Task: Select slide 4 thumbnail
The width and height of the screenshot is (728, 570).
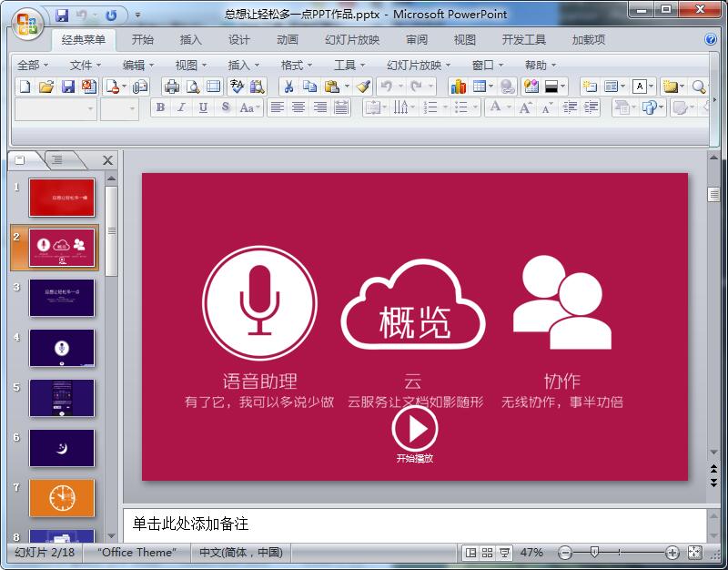Action: 62,348
